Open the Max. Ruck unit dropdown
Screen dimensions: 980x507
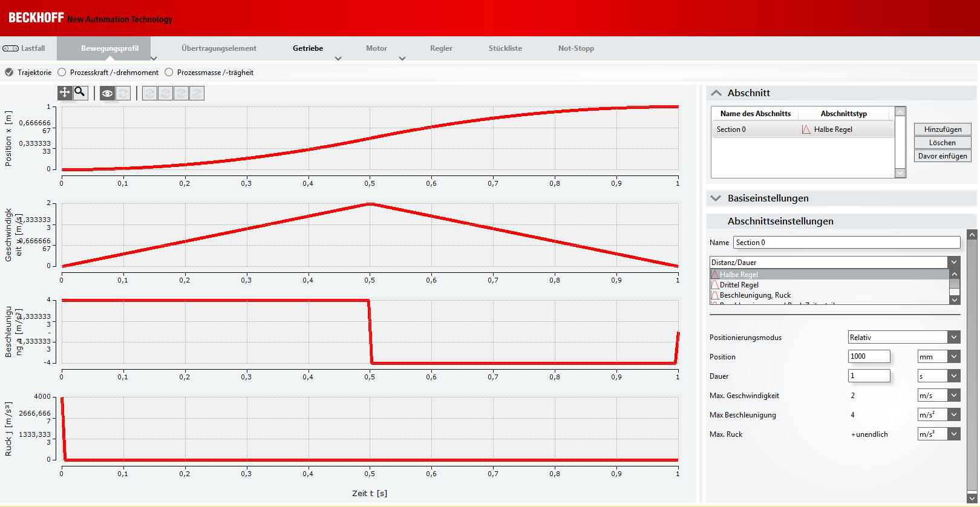[x=954, y=434]
